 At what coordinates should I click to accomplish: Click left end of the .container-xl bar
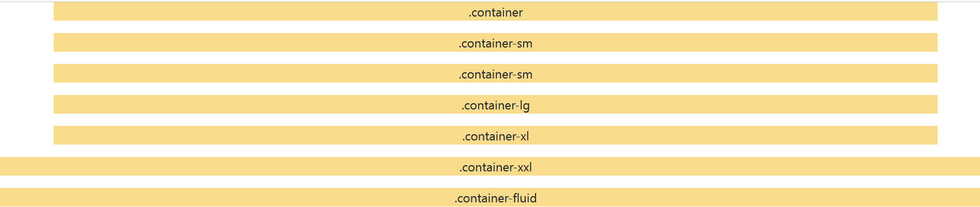[58, 135]
